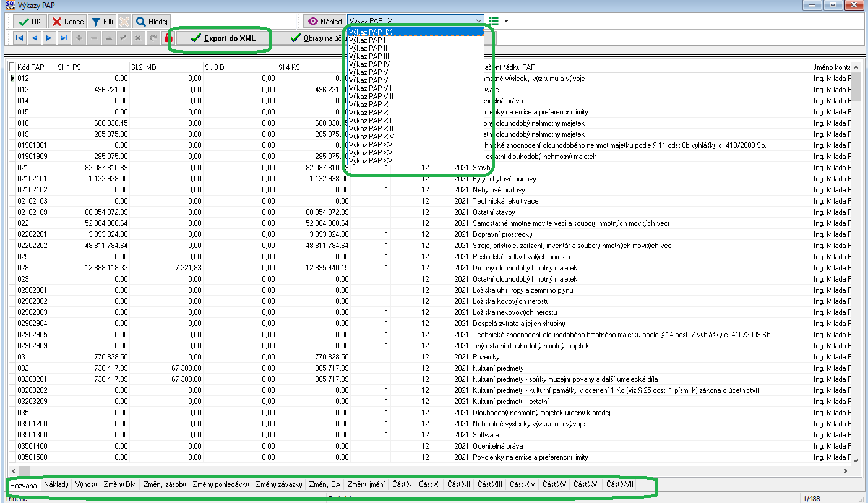
Task: Click the clear filter icon beside Filtr
Action: coord(124,21)
